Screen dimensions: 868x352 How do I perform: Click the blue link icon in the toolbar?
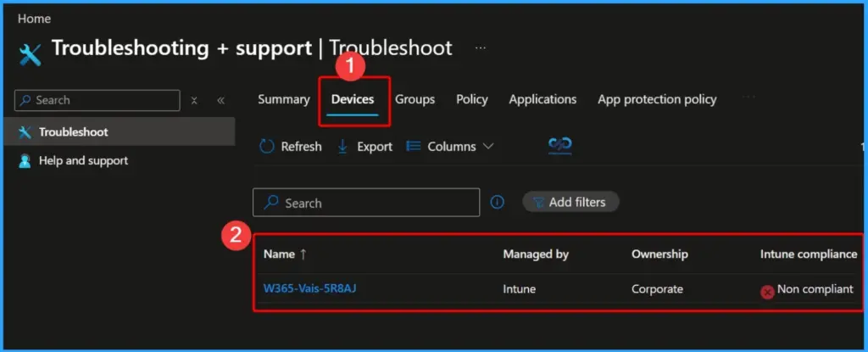click(x=560, y=145)
